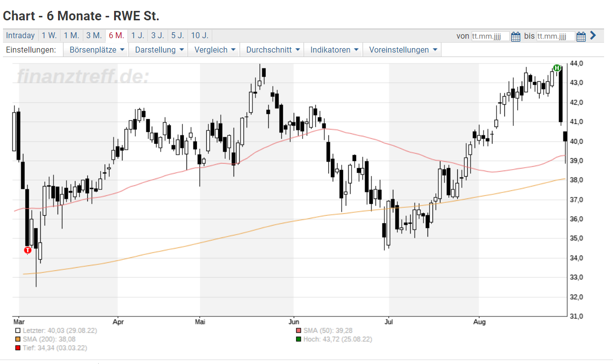This screenshot has height=364, width=613.
Task: Click the orange SMA (200) legend swatch
Action: coord(18,339)
